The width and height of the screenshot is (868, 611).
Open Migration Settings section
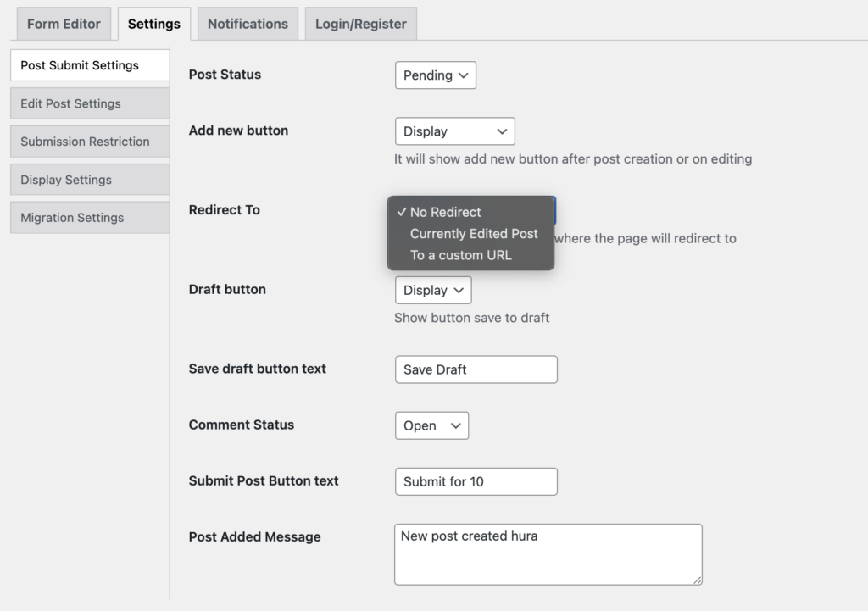[x=89, y=218]
